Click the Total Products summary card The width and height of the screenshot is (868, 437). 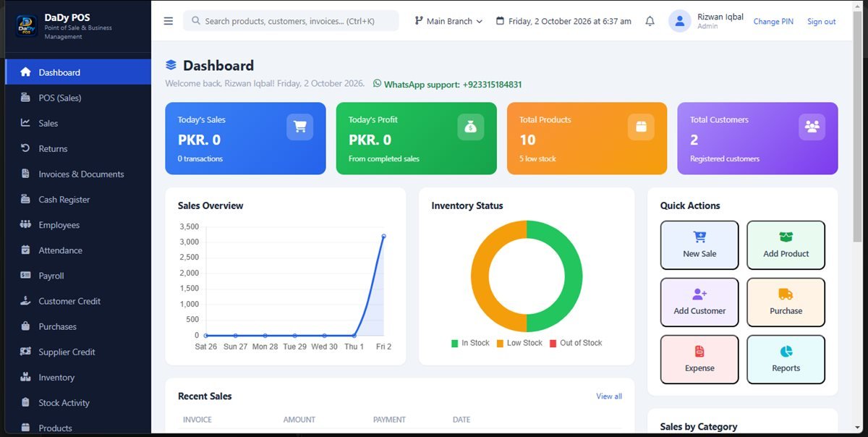click(x=587, y=138)
